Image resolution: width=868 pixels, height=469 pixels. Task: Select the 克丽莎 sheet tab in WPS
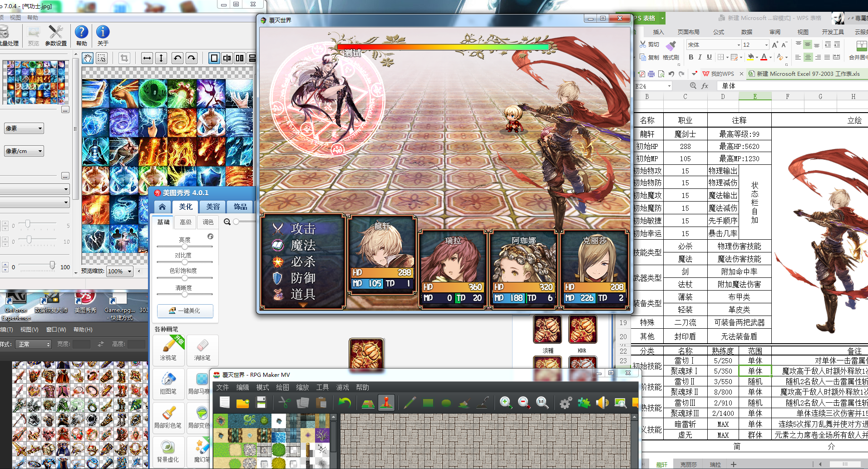point(688,464)
